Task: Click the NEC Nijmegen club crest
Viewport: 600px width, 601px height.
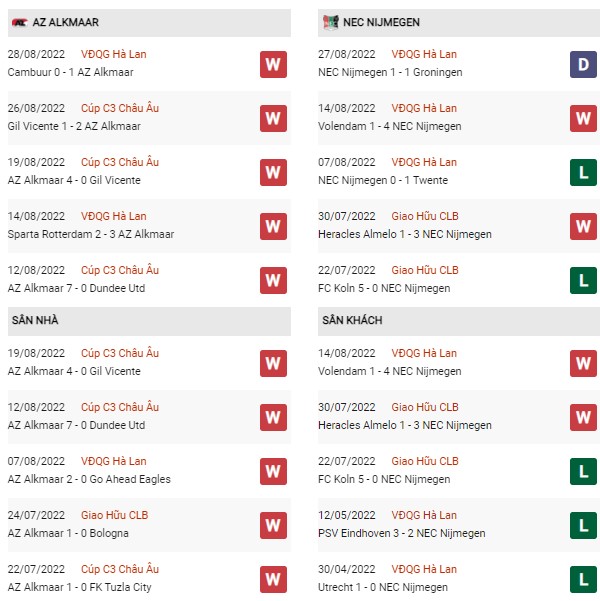Action: [330, 22]
